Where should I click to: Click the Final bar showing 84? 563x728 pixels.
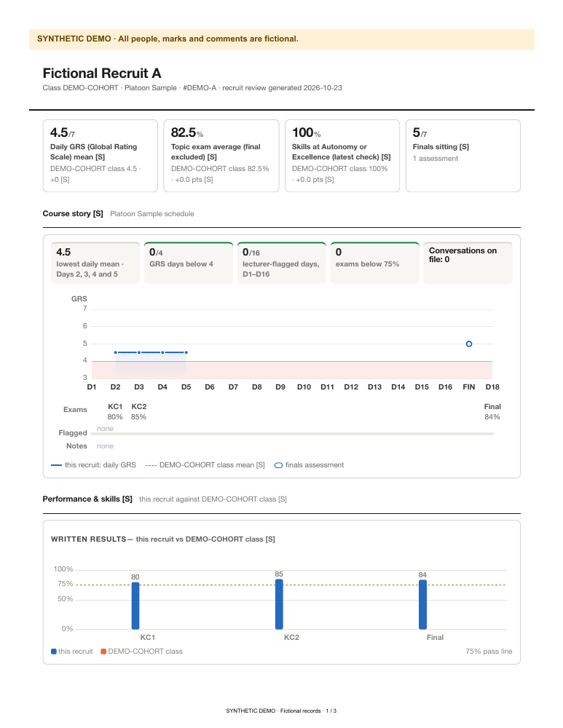[422, 604]
